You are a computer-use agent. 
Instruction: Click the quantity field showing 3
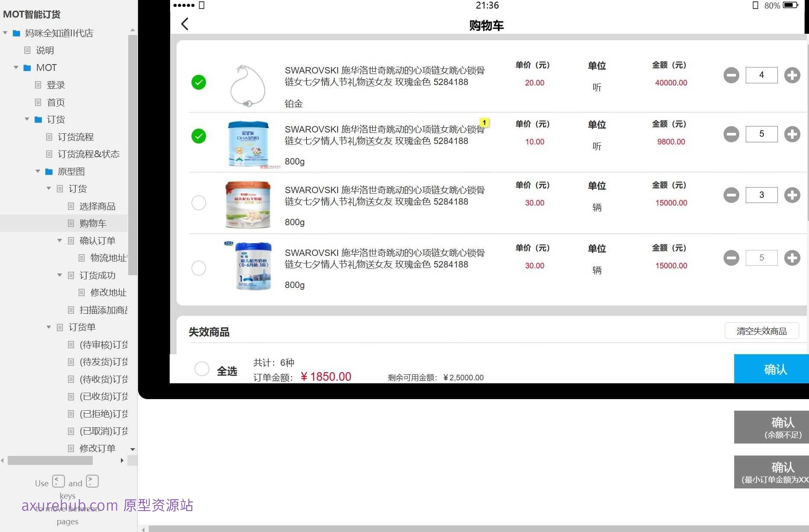[x=762, y=195]
